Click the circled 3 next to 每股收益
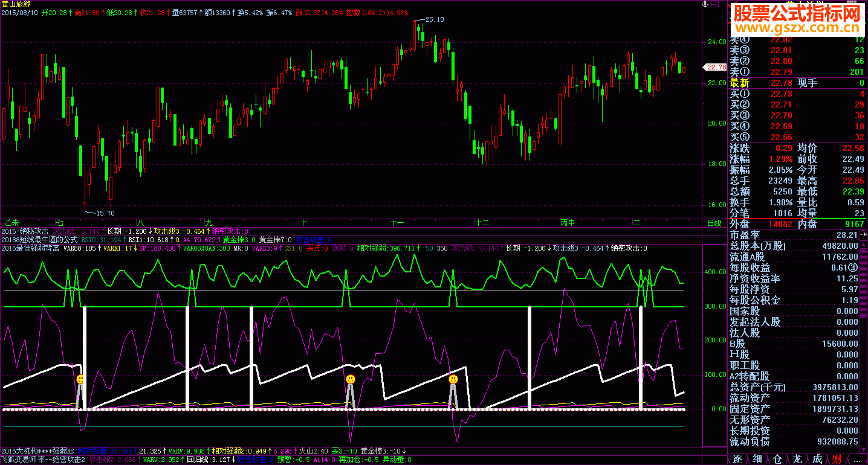 coord(853,268)
